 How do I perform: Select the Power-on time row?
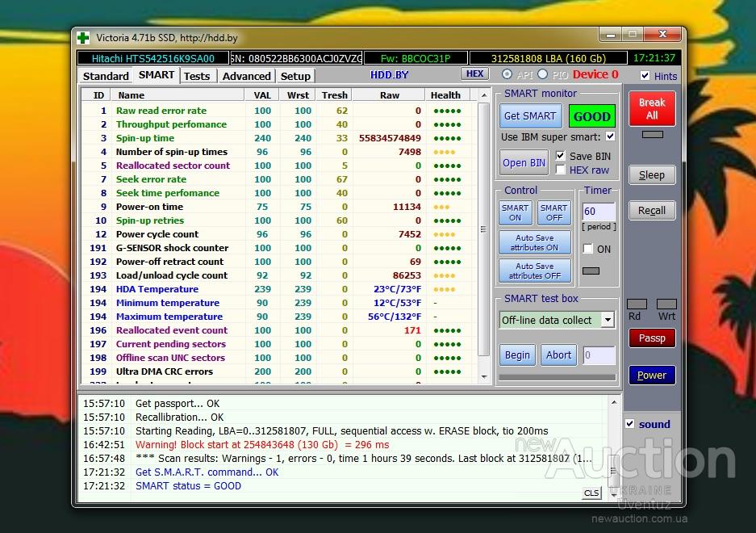[x=279, y=207]
